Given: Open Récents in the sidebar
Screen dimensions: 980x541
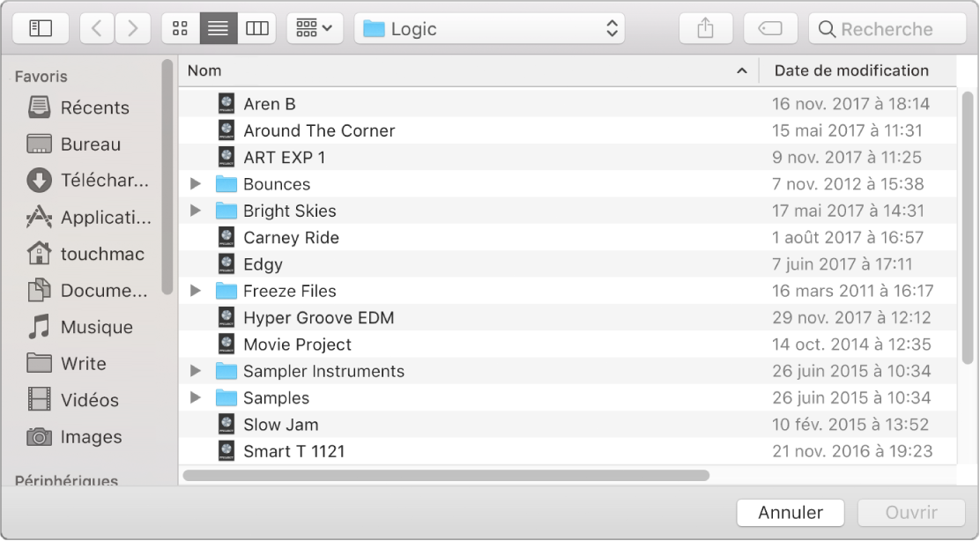Looking at the screenshot, I should click(x=79, y=107).
